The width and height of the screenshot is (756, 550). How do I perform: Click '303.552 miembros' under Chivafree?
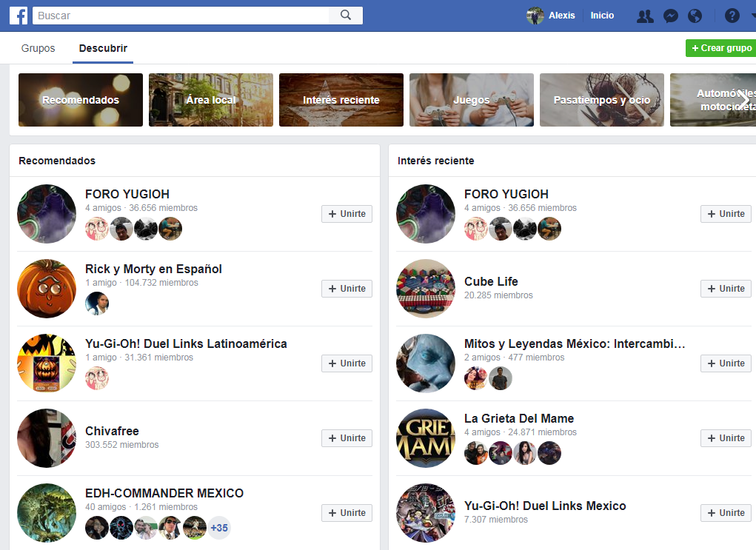(122, 445)
